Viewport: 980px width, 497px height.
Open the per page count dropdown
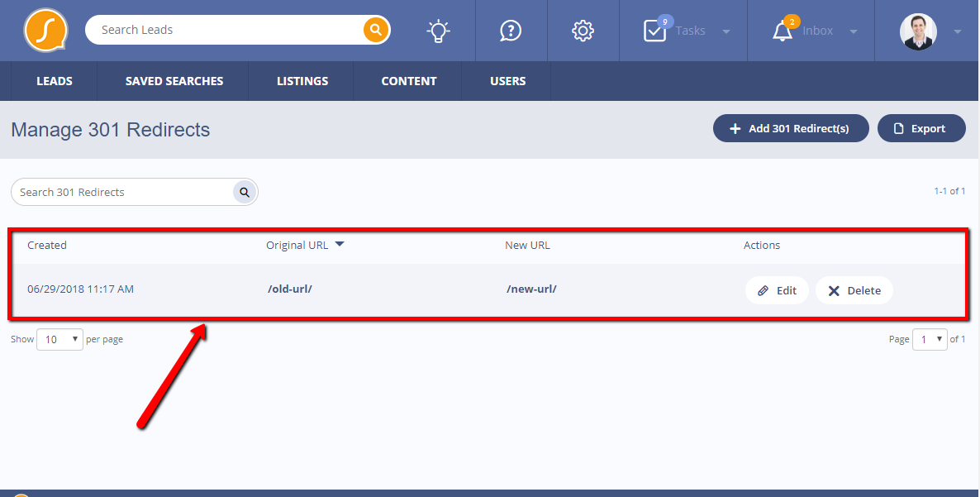pyautogui.click(x=59, y=339)
